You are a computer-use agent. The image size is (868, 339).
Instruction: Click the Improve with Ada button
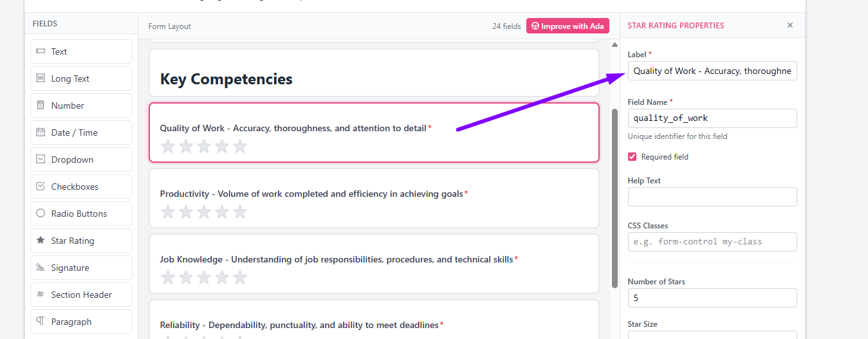[568, 26]
